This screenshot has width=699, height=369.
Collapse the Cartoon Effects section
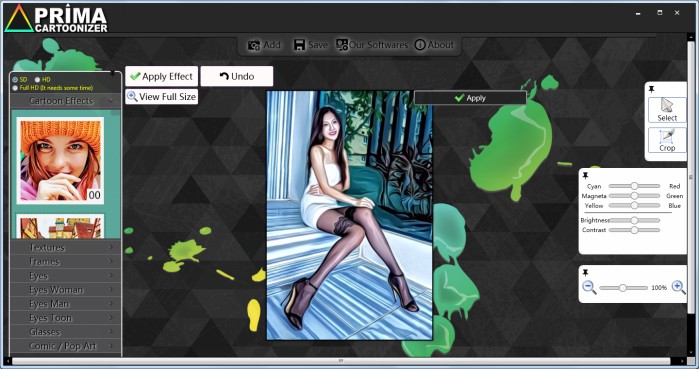point(65,101)
